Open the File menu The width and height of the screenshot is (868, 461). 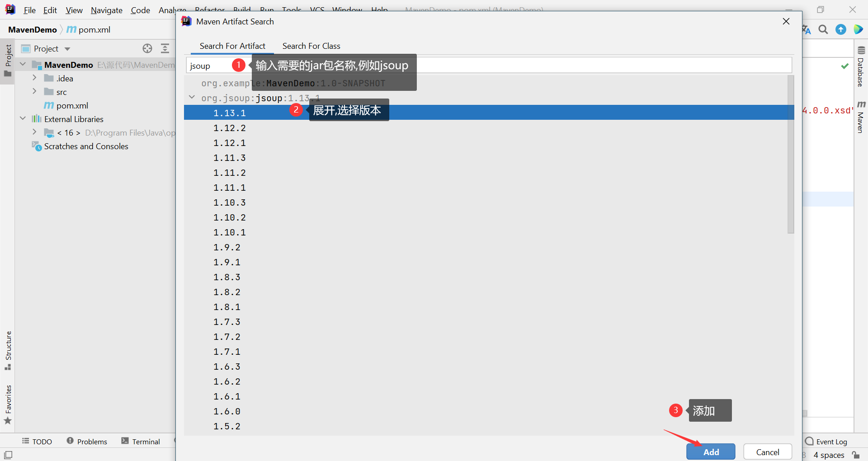tap(30, 10)
